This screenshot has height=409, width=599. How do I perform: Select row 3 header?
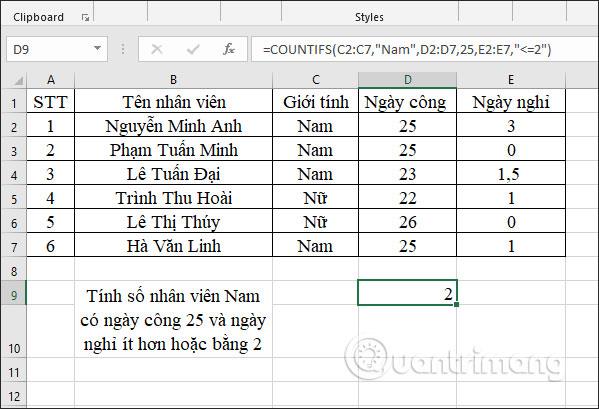coord(14,150)
